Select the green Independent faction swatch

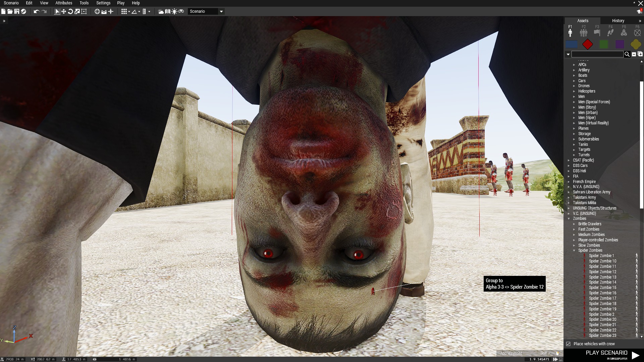click(603, 44)
